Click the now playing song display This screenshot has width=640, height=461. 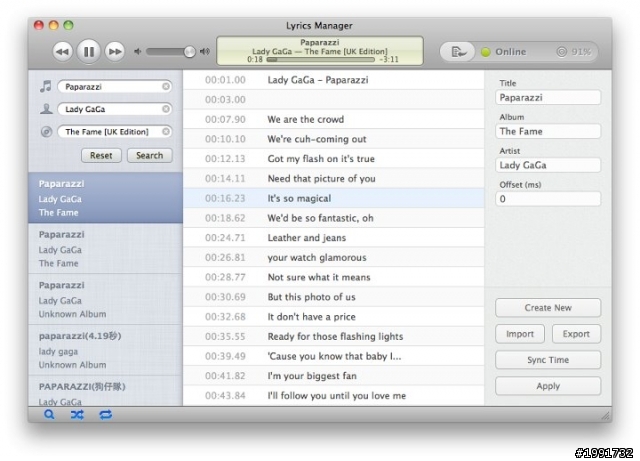click(320, 51)
